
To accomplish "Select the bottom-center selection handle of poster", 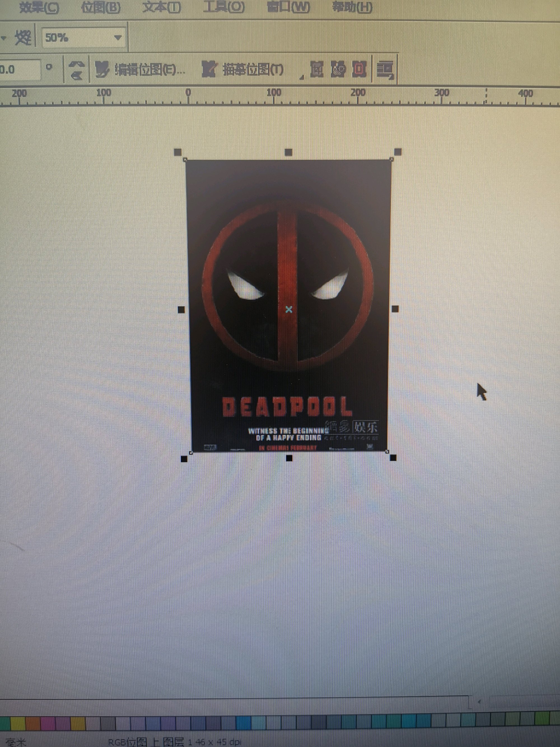I will 289,458.
